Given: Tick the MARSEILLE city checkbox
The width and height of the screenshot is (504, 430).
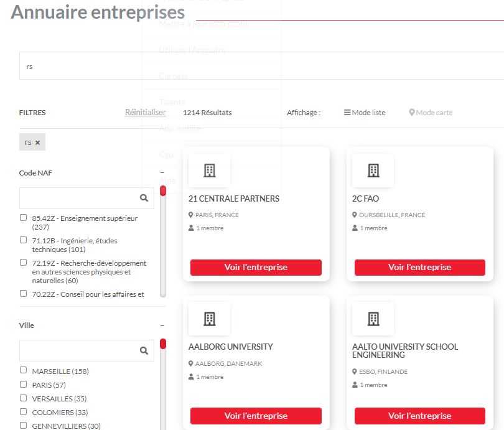Looking at the screenshot, I should point(24,370).
